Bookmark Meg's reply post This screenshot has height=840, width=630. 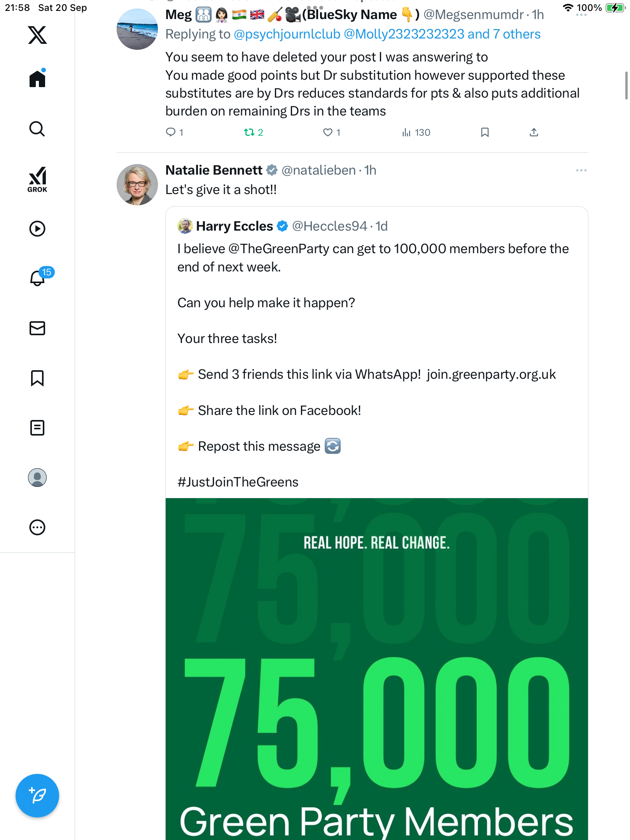(485, 133)
